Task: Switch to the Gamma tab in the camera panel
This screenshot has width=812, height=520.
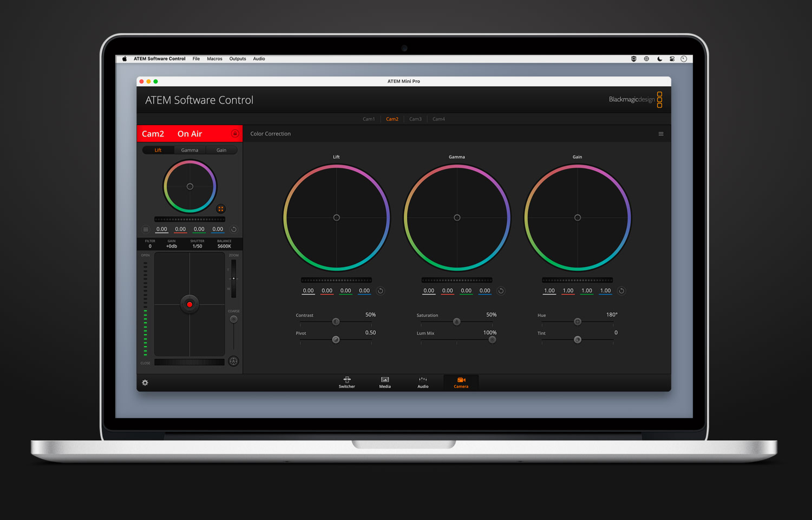Action: (189, 150)
